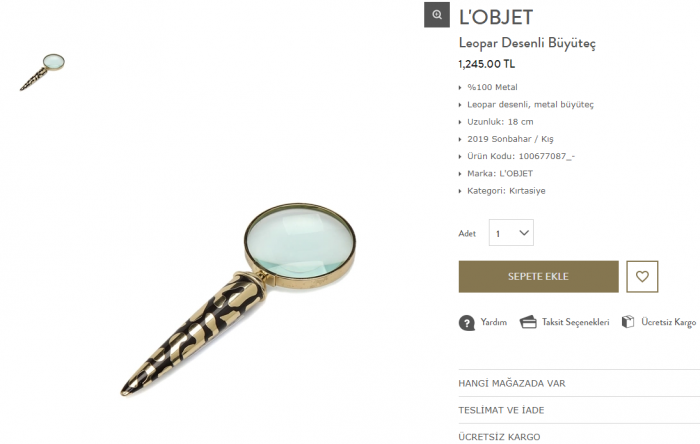Click the zoom magnifier icon above product image

tap(437, 15)
